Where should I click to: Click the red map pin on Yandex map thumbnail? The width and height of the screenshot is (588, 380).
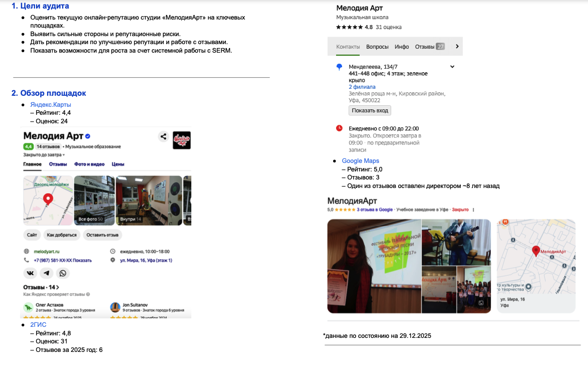click(x=48, y=199)
